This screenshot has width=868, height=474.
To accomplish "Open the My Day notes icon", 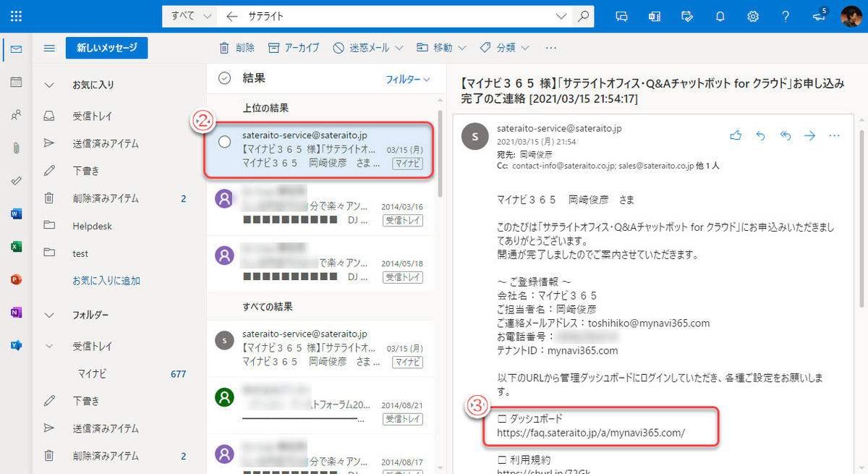I will [x=687, y=16].
